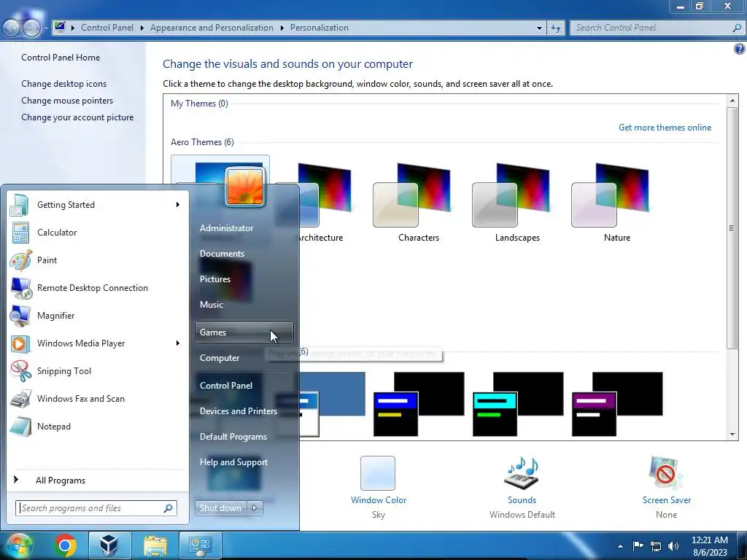Launch Remote Desktop Connection
Viewport: 747px width, 560px height.
tap(98, 287)
